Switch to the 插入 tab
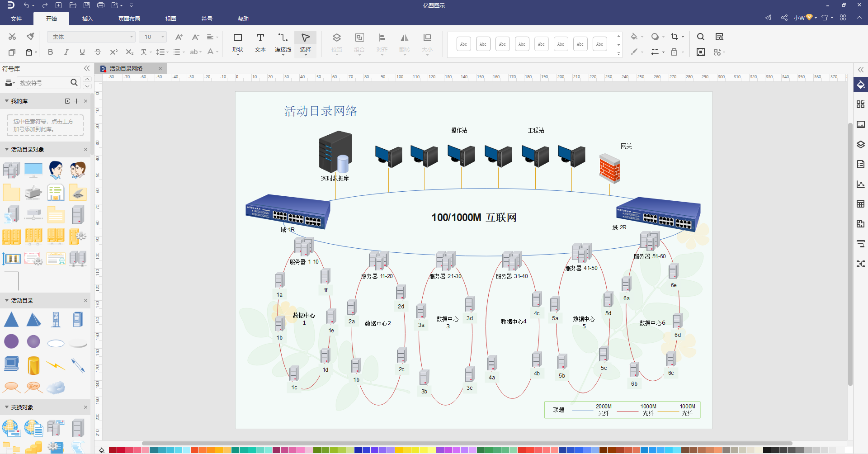868x454 pixels. (x=87, y=19)
